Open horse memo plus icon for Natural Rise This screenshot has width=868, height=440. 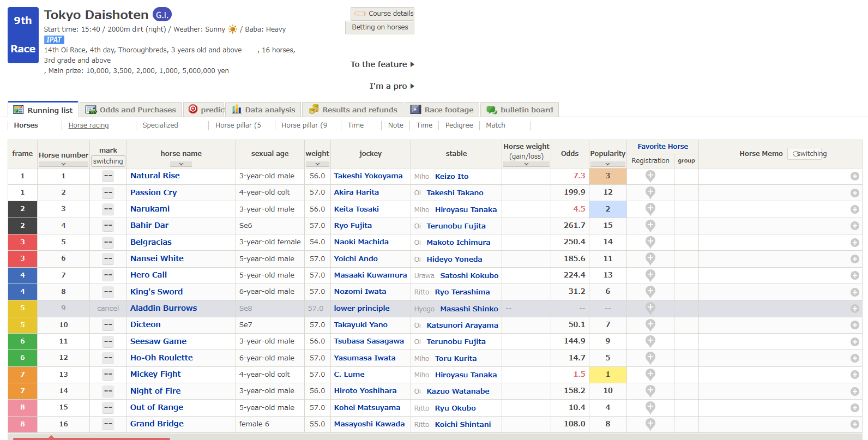(x=854, y=176)
